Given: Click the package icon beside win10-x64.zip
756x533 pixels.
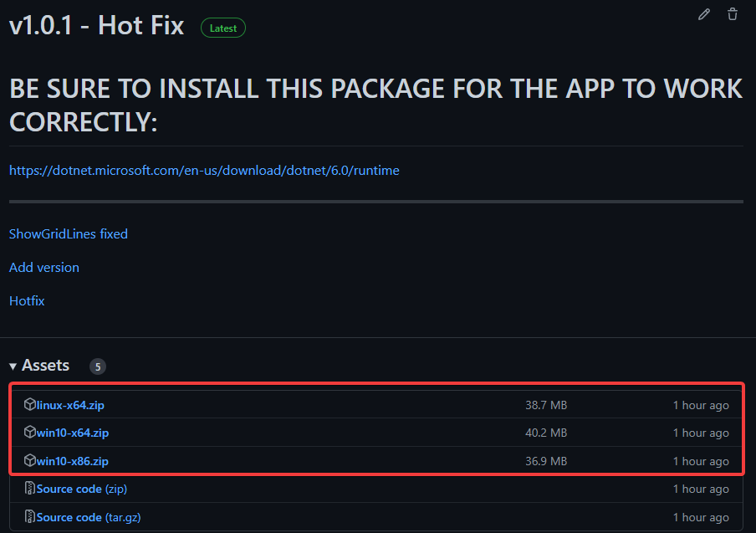Looking at the screenshot, I should [30, 433].
